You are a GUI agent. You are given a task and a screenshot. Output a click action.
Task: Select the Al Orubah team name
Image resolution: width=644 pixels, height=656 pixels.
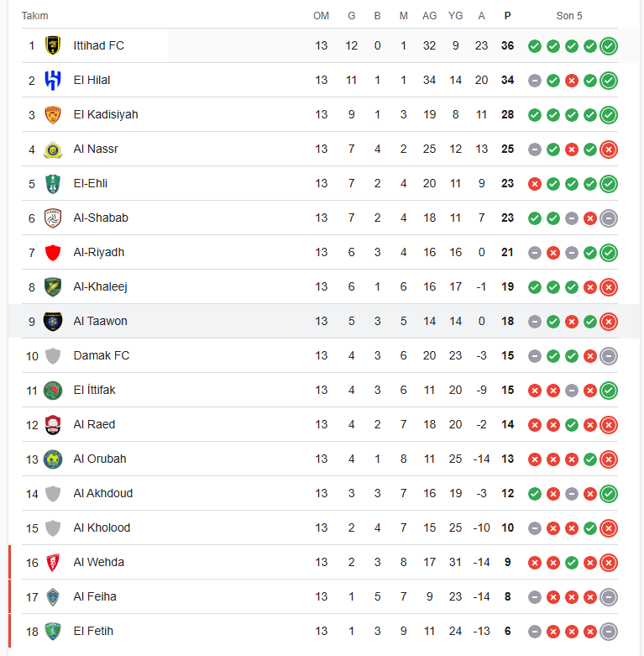tap(100, 459)
